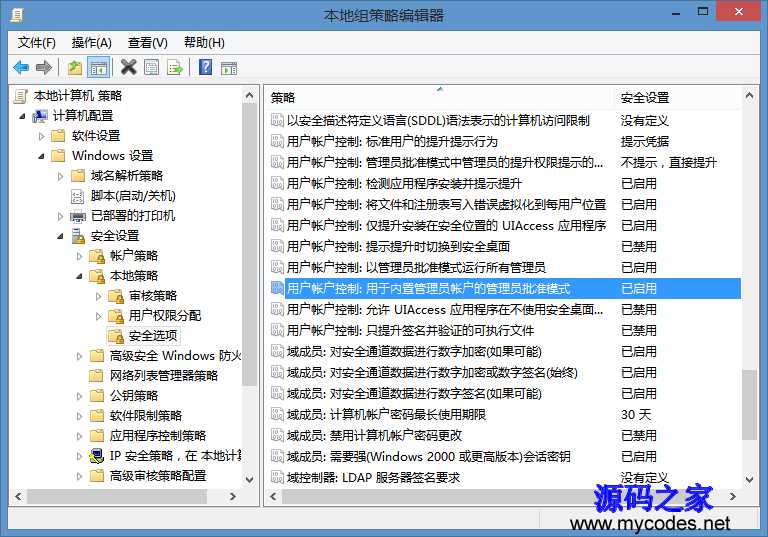Select 网络列表管理器策略 in the tree
768x537 pixels.
[x=164, y=376]
